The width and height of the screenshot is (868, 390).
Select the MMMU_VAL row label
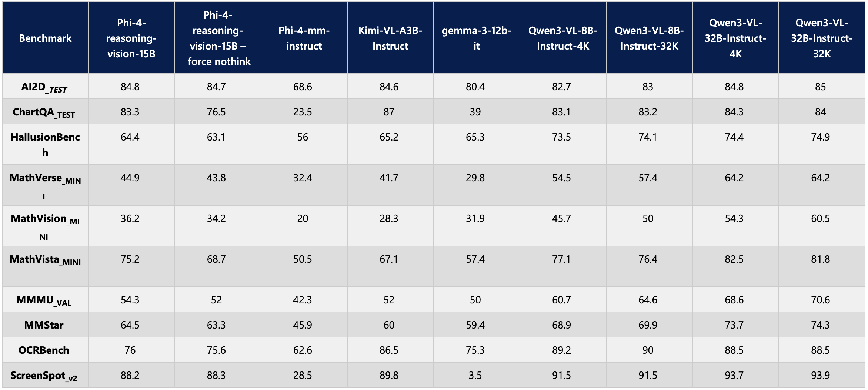[44, 300]
